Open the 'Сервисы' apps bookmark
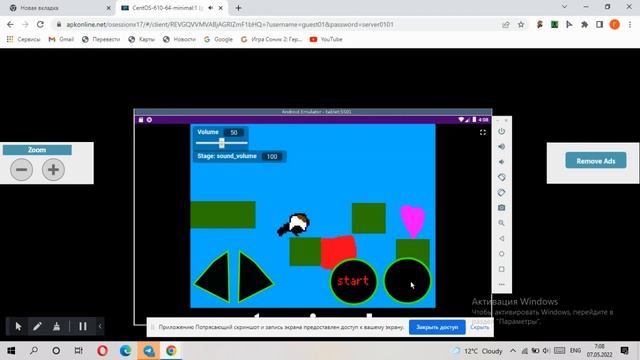The height and width of the screenshot is (360, 640). tap(23, 40)
